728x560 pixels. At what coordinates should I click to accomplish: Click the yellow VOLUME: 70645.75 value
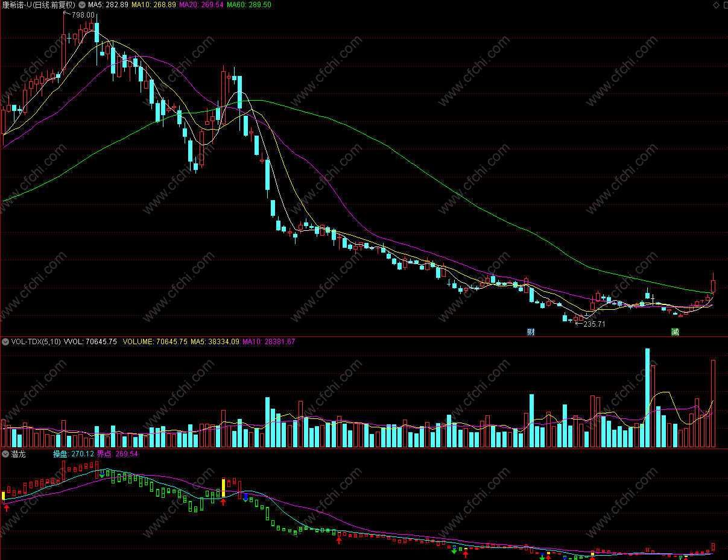coord(155,342)
